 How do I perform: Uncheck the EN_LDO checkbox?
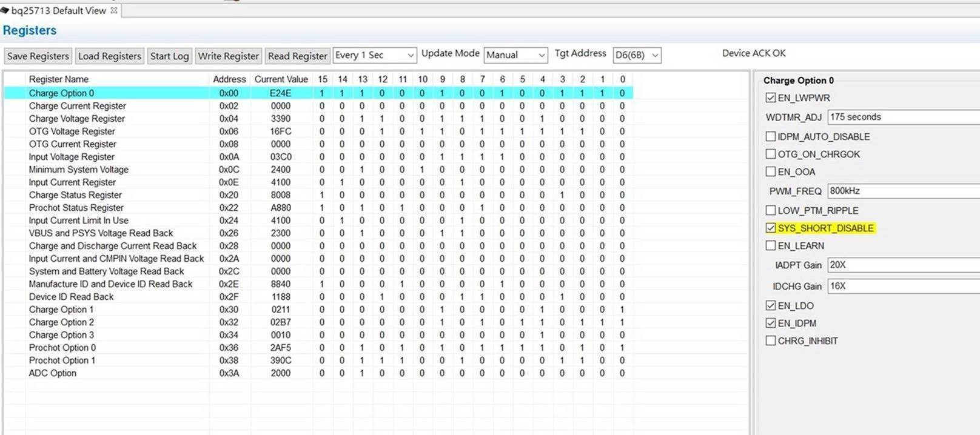(x=771, y=305)
